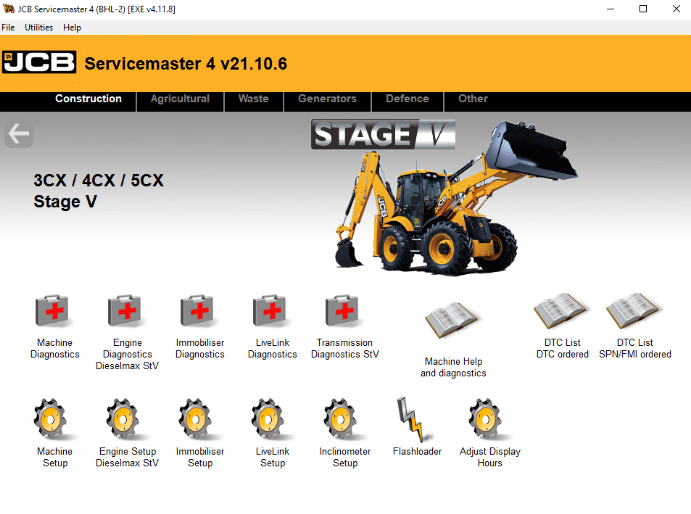
Task: Open Immobiliser Diagnostics tool
Action: pos(199,312)
